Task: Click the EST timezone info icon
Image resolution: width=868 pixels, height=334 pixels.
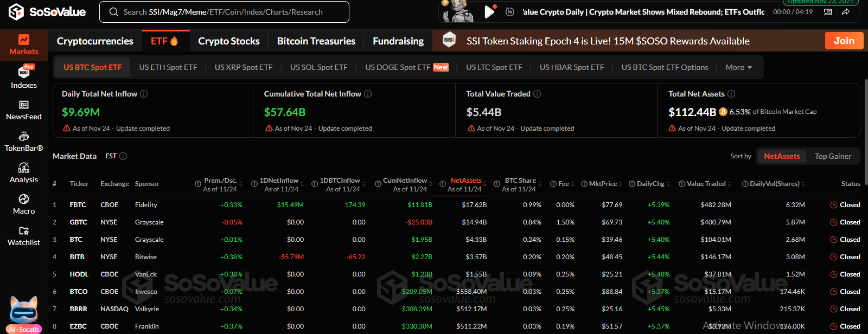Action: [123, 156]
